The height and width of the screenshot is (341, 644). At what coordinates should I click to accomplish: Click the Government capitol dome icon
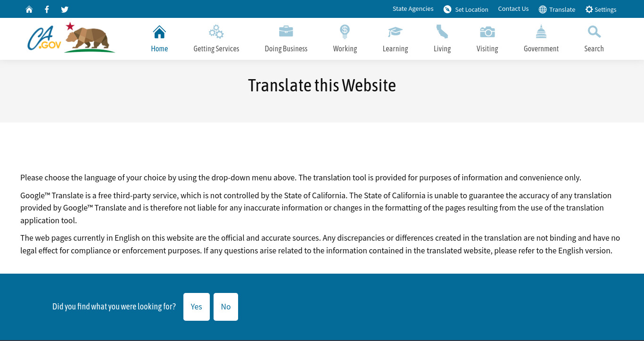[x=541, y=32]
